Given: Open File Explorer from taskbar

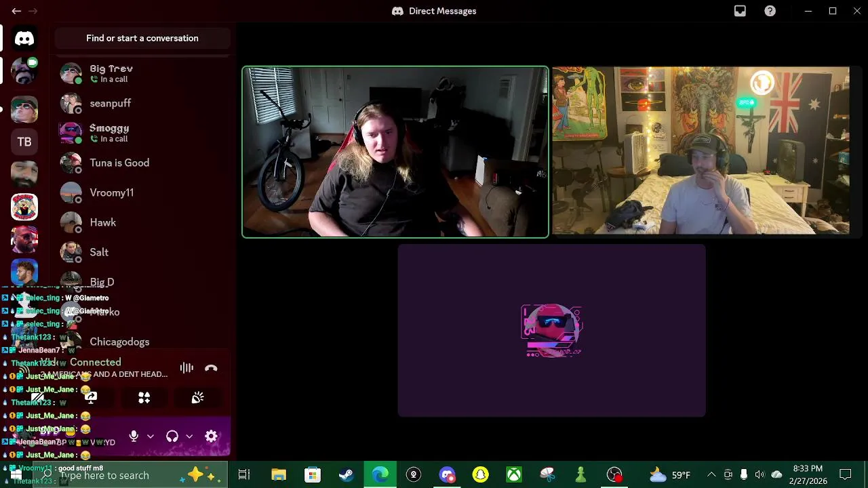Looking at the screenshot, I should pyautogui.click(x=279, y=475).
